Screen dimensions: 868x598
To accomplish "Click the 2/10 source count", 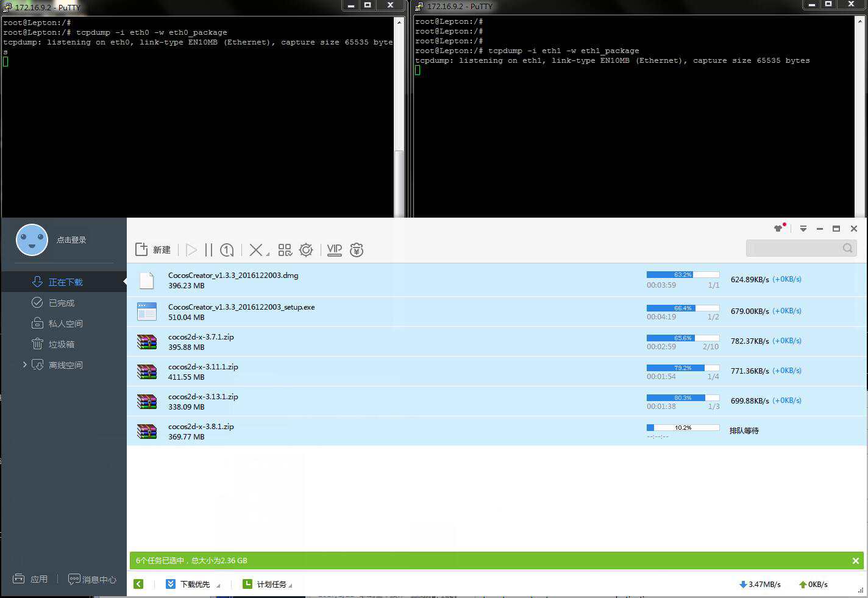I will pos(711,347).
